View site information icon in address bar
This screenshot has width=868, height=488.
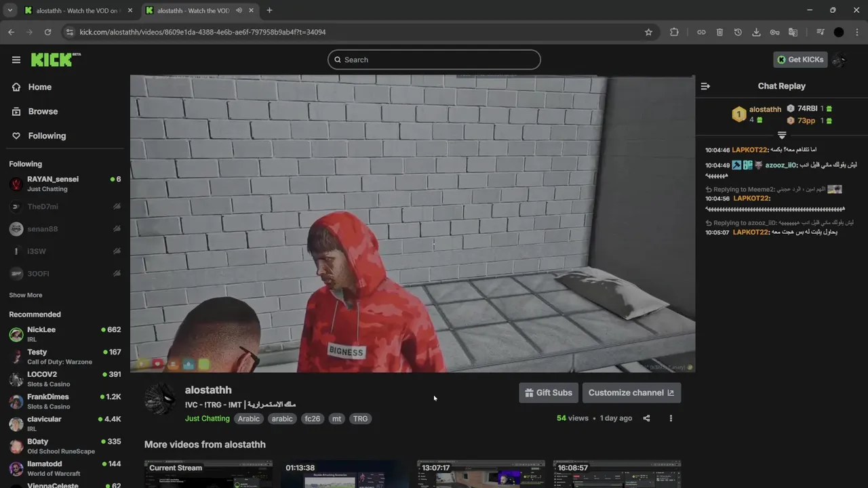click(68, 32)
